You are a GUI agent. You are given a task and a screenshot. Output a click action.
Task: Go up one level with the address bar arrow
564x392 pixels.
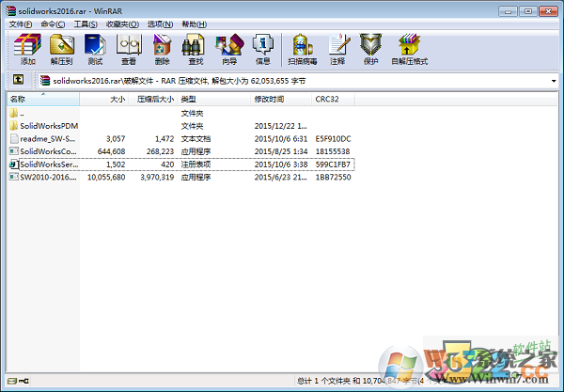18,80
